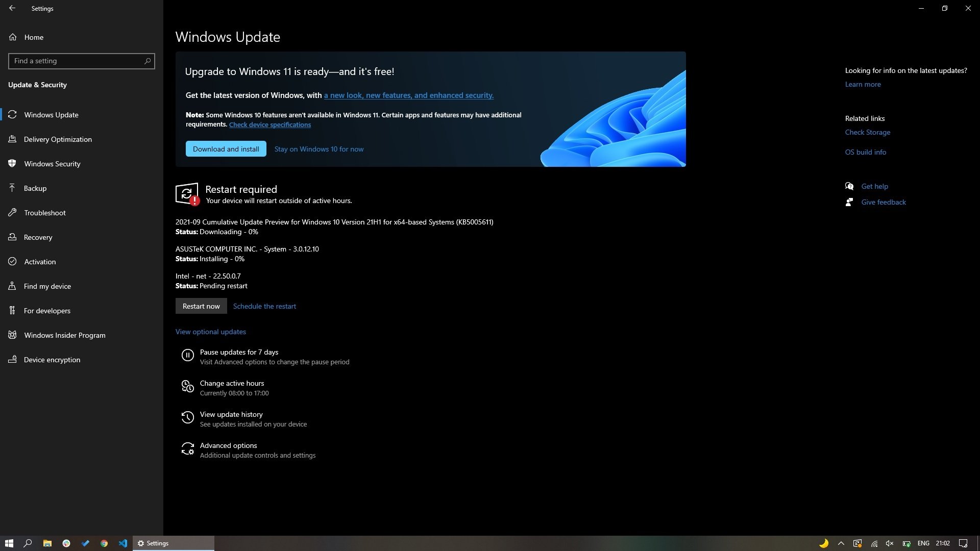This screenshot has height=551, width=980.
Task: Click the Find my device person icon
Action: 12,286
